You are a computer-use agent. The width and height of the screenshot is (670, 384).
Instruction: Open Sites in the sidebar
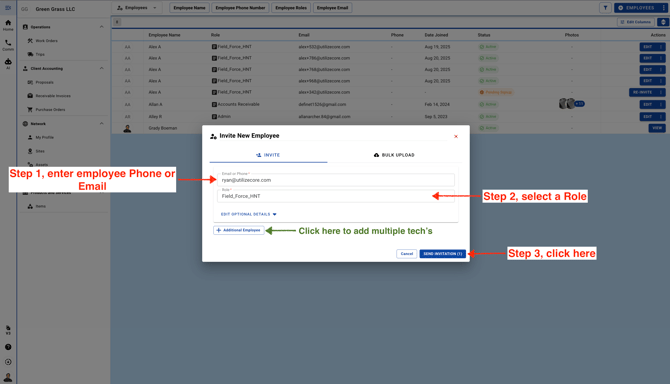(x=40, y=151)
